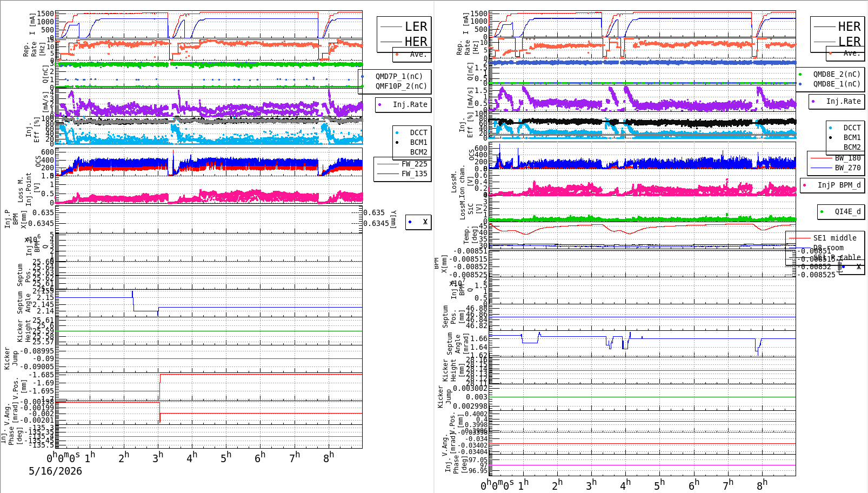Click the 1.64 Septum Angle axis value on right plot

pos(479,347)
